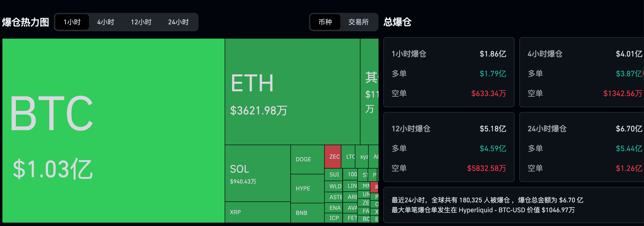Screen dimensions: 644x226
Task: Open the ETH liquidation tile
Action: pyautogui.click(x=292, y=92)
